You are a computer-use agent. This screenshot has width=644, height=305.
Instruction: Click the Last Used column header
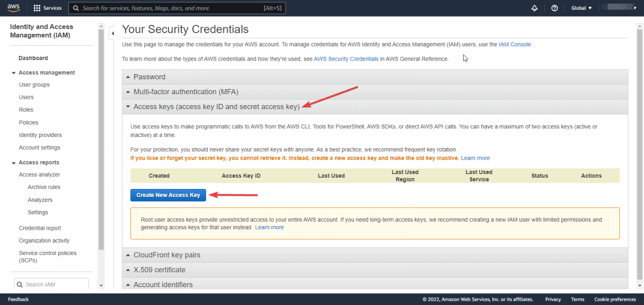(x=331, y=176)
